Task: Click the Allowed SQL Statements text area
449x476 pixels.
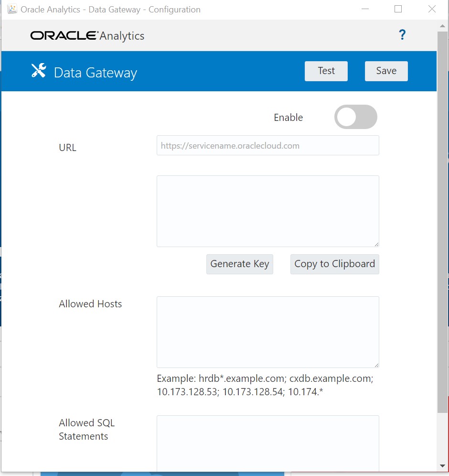Action: [267, 442]
